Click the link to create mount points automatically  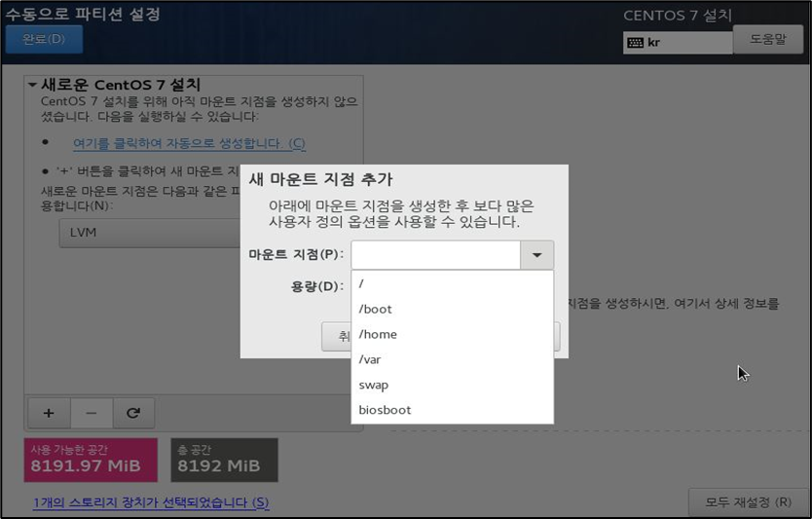pyautogui.click(x=189, y=143)
